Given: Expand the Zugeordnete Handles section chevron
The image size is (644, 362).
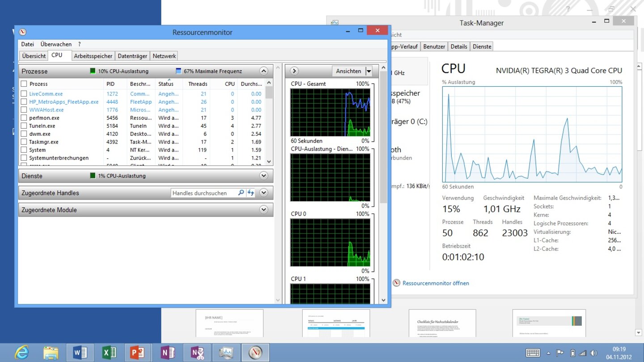Looking at the screenshot, I should 263,193.
